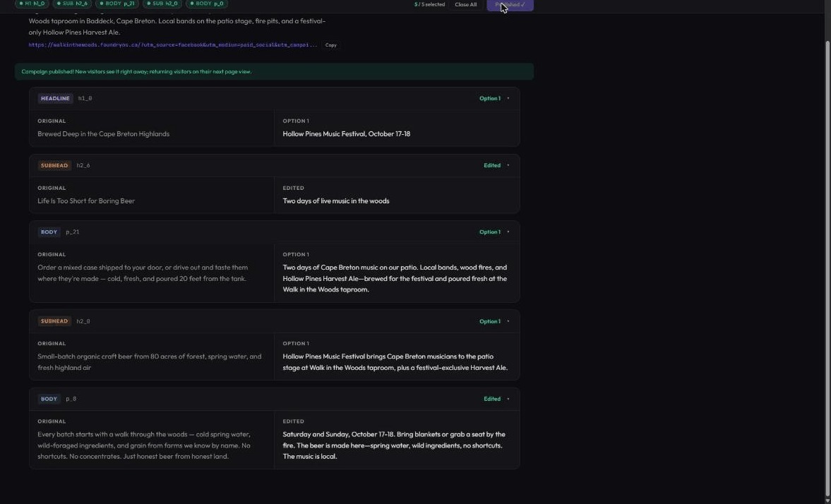Image resolution: width=831 pixels, height=504 pixels.
Task: Open Edited dropdown for subhead h2_6
Action: click(x=496, y=165)
